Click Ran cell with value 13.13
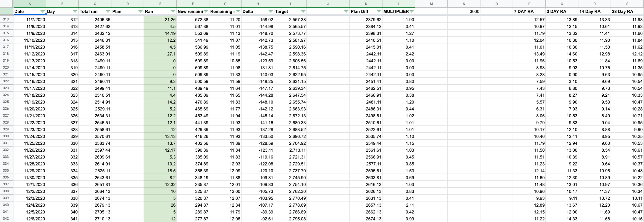644x222 pixels. [x=160, y=136]
